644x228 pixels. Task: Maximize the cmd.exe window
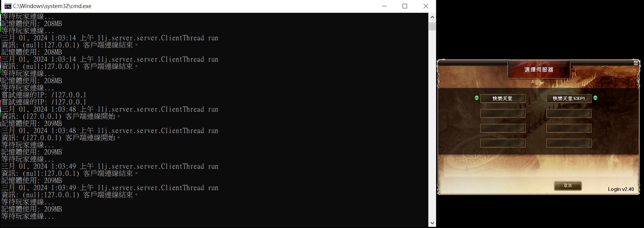tap(405, 6)
